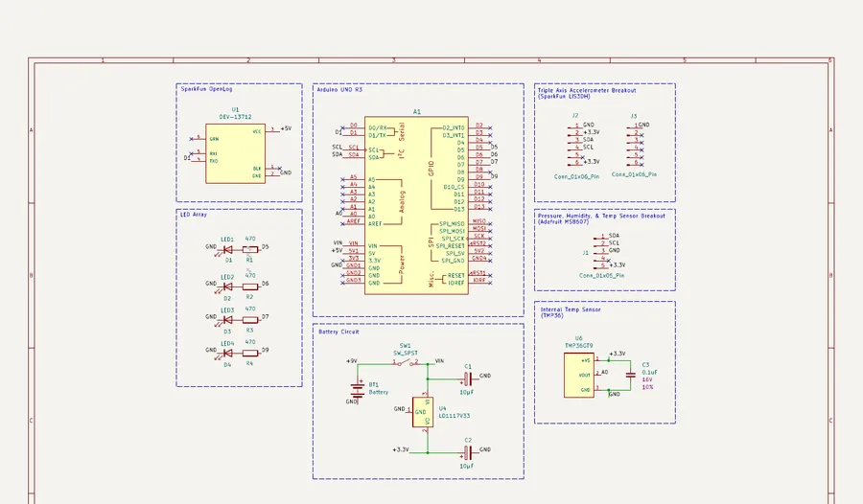
Task: Select capacitor C3 symbol
Action: [631, 376]
